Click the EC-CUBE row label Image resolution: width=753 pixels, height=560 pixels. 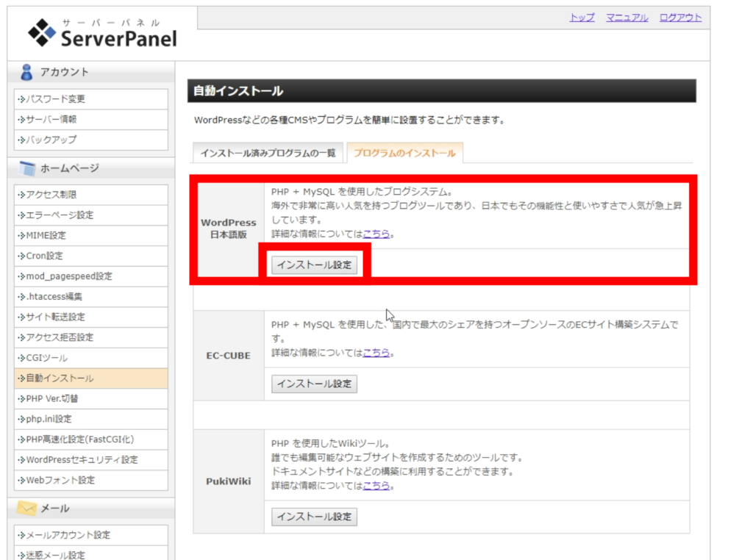(228, 356)
